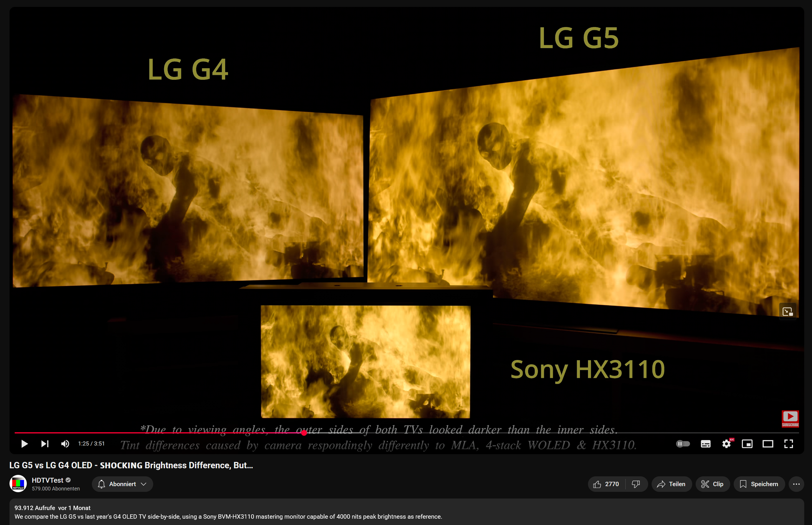Viewport: 812px width, 525px height.
Task: Toggle the autoplay switch
Action: (682, 443)
